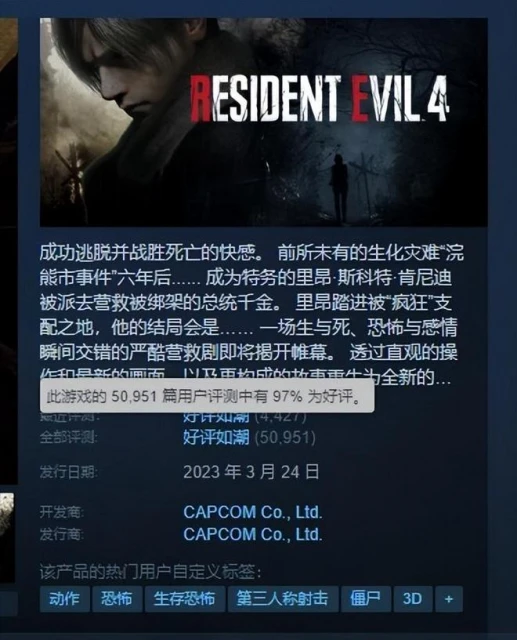Select the 生存恐怖 tag

185,599
